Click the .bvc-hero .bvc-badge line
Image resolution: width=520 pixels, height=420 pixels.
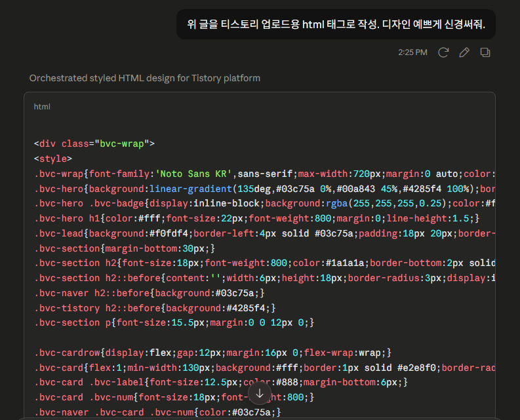click(x=265, y=204)
